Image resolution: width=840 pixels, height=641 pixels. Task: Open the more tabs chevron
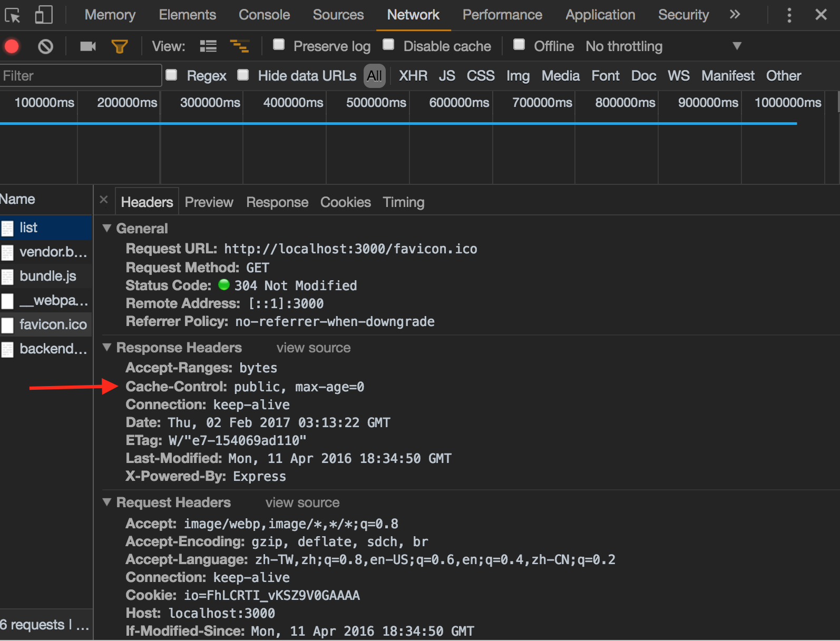tap(735, 14)
